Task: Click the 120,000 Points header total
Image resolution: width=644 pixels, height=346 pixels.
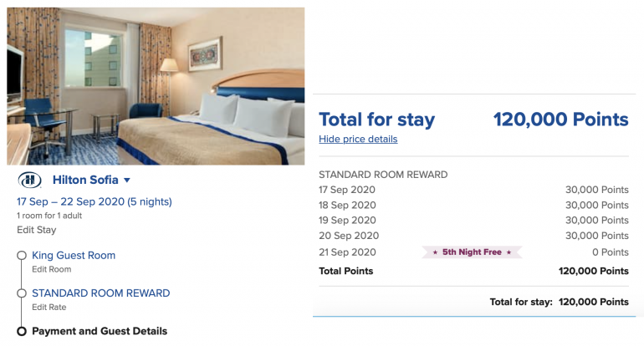Action: (x=560, y=120)
